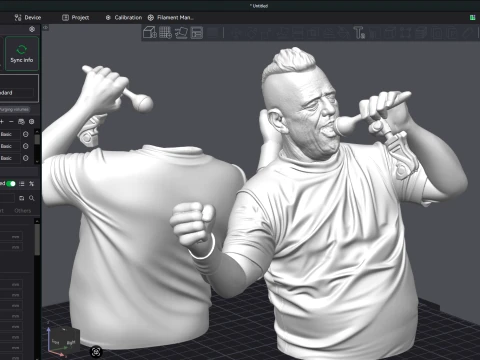480x360 pixels.
Task: Click the Add cube toolbar icon
Action: pyautogui.click(x=150, y=33)
